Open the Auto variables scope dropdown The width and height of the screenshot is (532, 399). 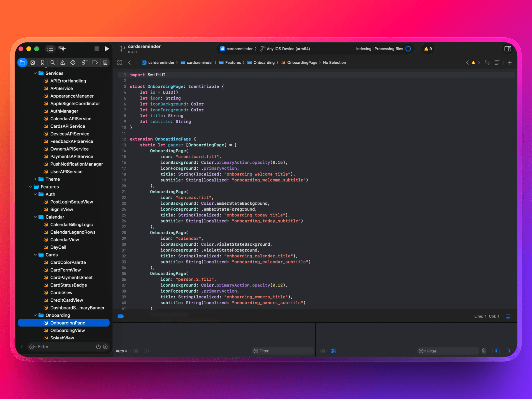[x=122, y=351]
